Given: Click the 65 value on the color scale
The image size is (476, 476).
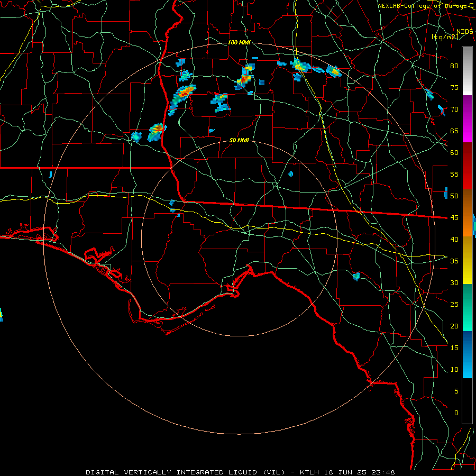Looking at the screenshot, I should point(454,131).
